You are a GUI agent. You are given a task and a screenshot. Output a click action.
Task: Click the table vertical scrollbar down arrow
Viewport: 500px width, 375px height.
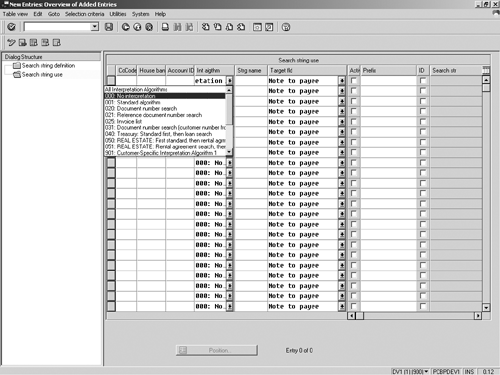[486, 307]
